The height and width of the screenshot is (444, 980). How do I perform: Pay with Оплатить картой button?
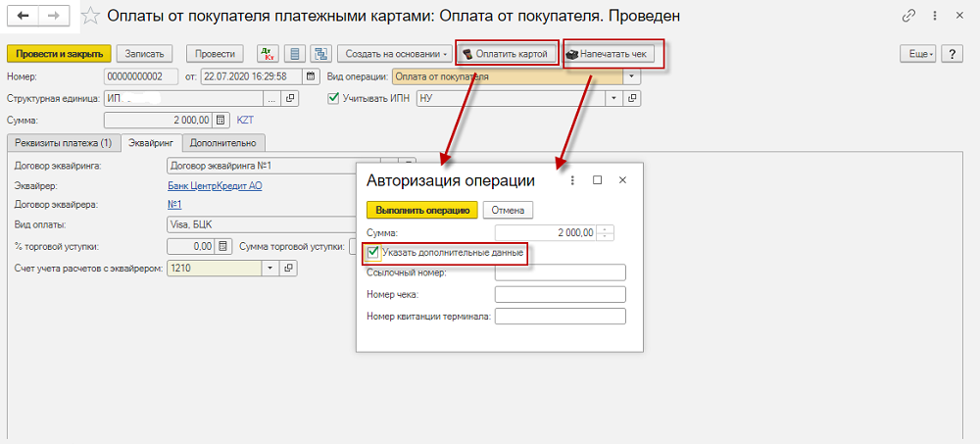click(507, 55)
